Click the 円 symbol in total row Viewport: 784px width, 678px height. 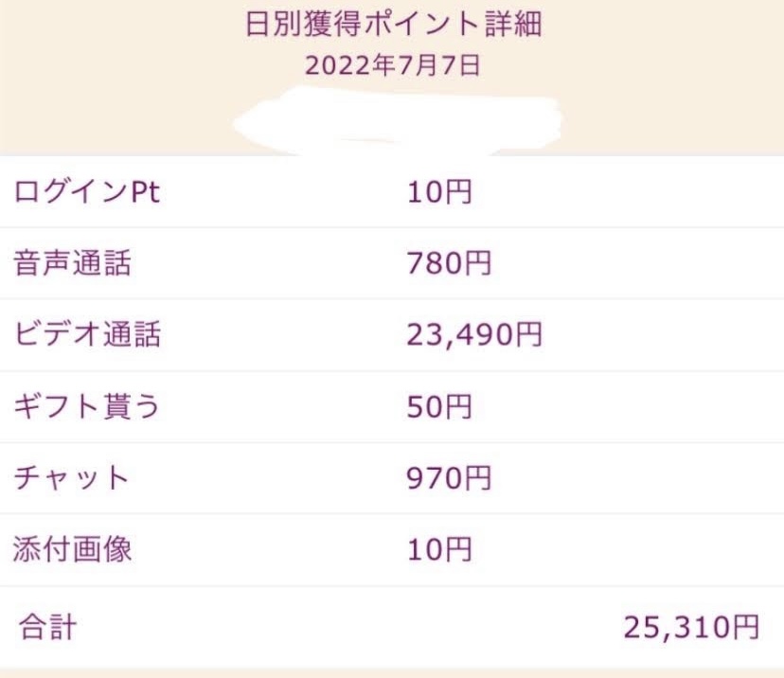(746, 627)
